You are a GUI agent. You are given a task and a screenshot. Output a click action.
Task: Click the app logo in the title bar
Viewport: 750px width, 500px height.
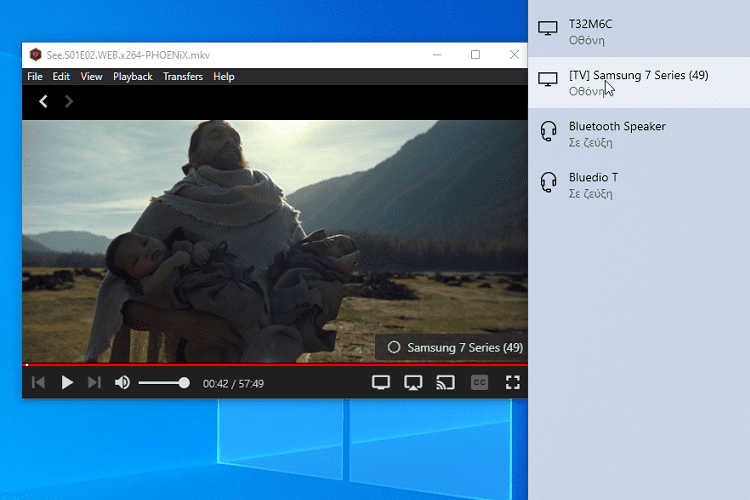(35, 55)
